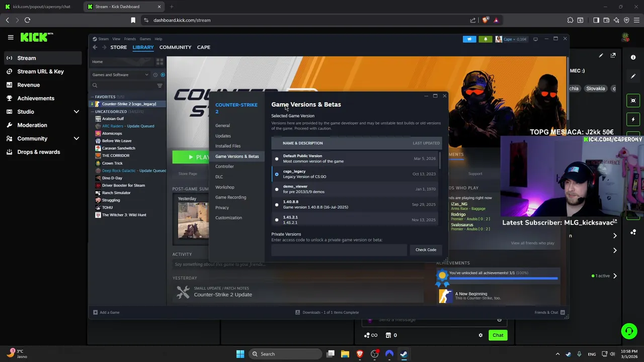Go back in Steam navigation
Image resolution: width=644 pixels, height=362 pixels.
point(95,47)
